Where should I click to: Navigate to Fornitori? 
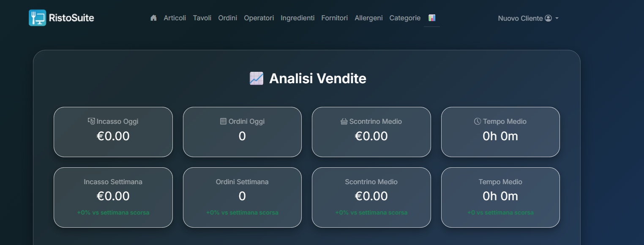click(334, 18)
